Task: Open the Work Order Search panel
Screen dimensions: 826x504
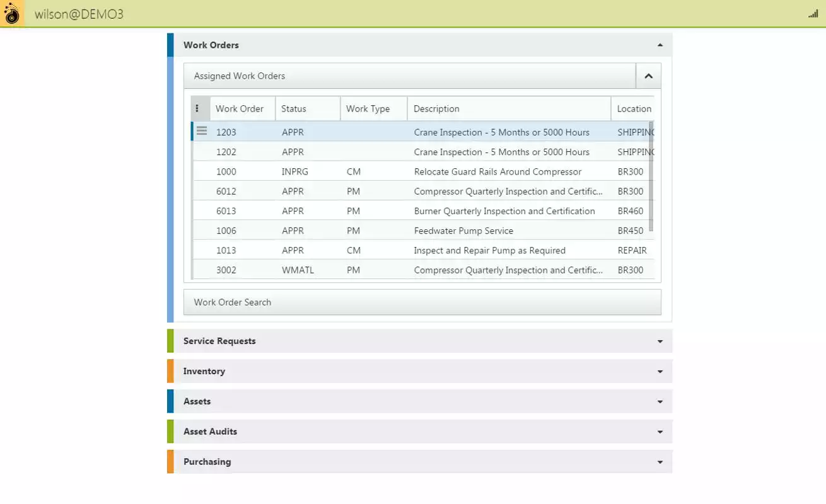Action: pyautogui.click(x=422, y=302)
